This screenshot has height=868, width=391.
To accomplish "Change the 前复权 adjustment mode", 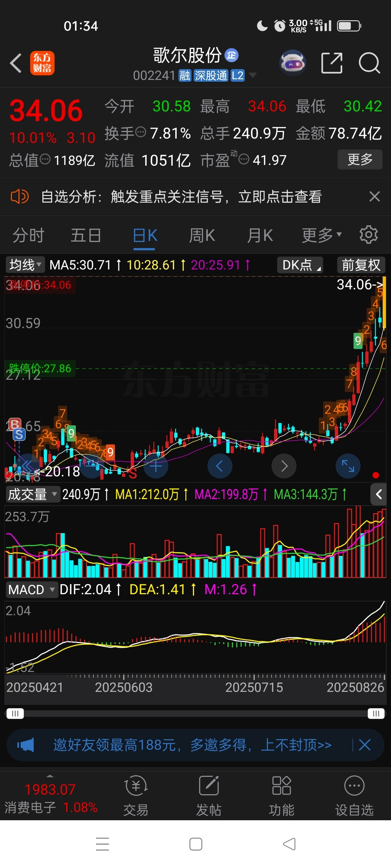I will 361,265.
